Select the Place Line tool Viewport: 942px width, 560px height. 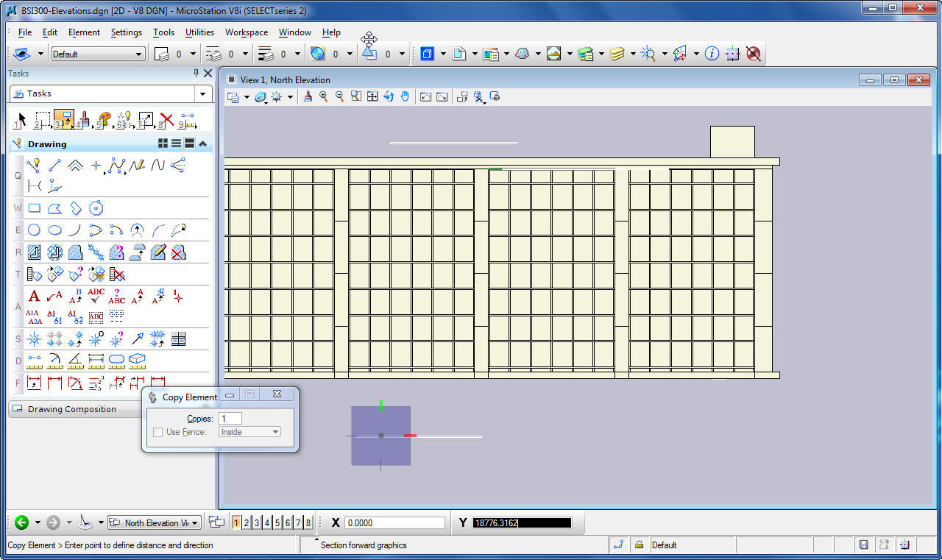click(54, 166)
